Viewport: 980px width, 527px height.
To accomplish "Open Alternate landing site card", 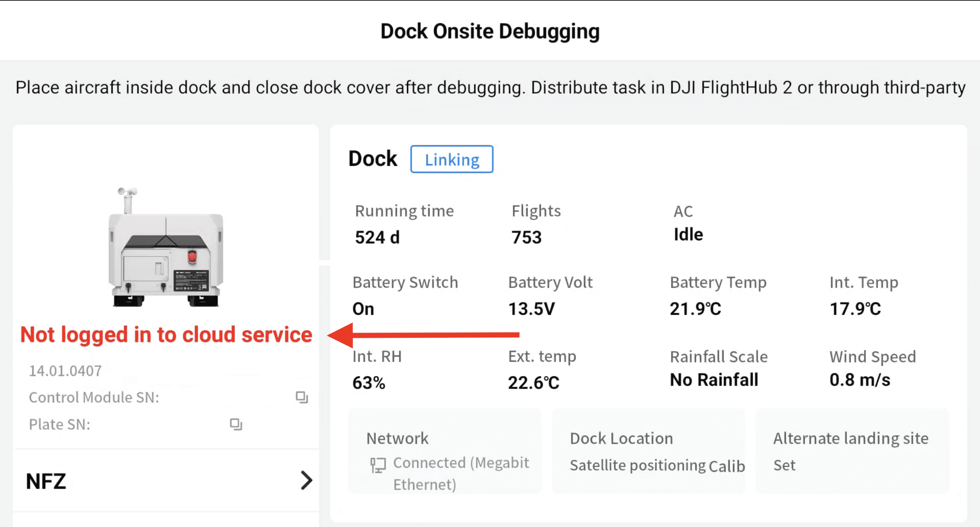I will pos(851,451).
